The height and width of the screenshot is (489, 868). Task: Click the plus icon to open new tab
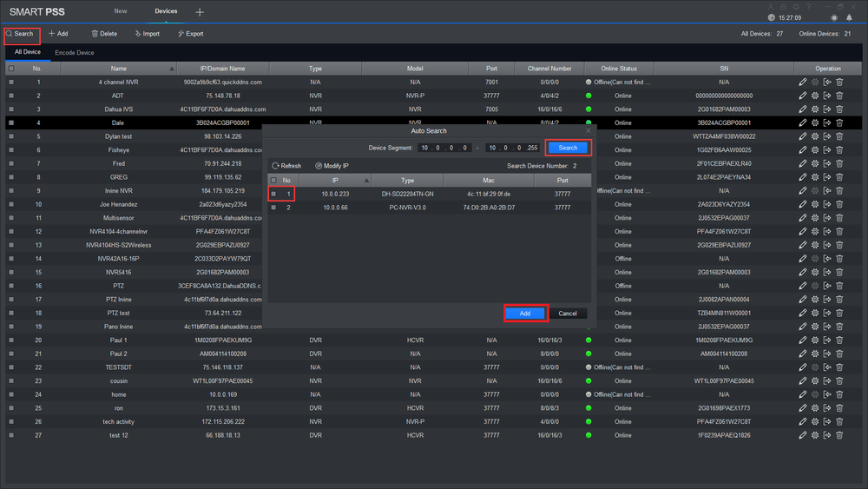point(200,12)
